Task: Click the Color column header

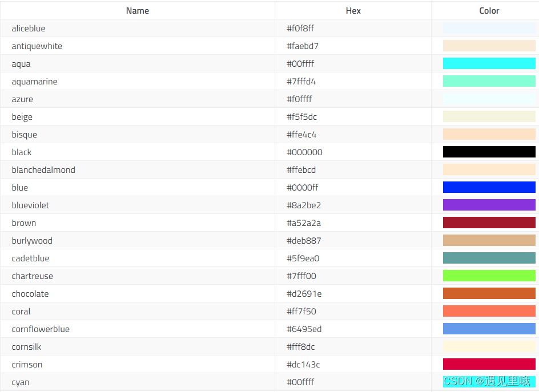Action: click(489, 11)
